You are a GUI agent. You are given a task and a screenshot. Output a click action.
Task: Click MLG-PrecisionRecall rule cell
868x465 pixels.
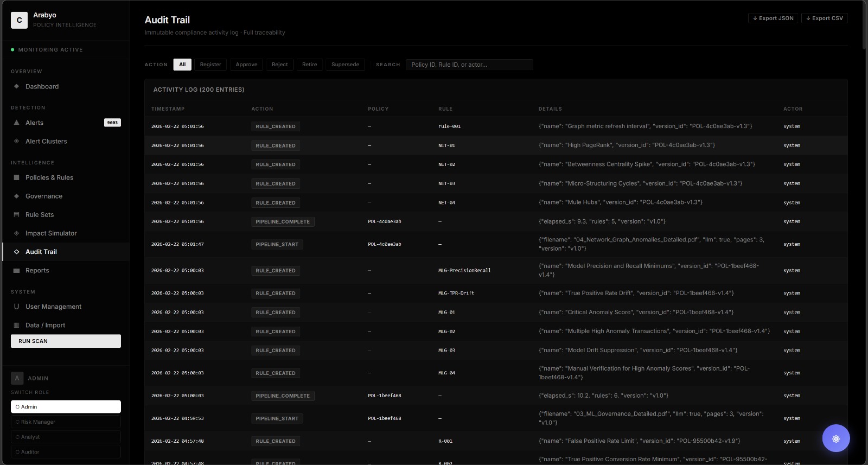[464, 270]
